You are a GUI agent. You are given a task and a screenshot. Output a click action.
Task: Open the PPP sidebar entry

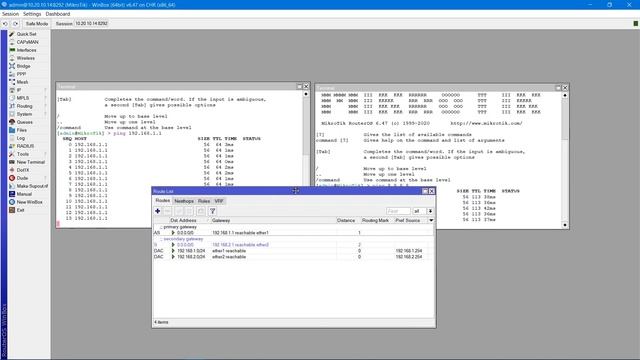(x=21, y=74)
